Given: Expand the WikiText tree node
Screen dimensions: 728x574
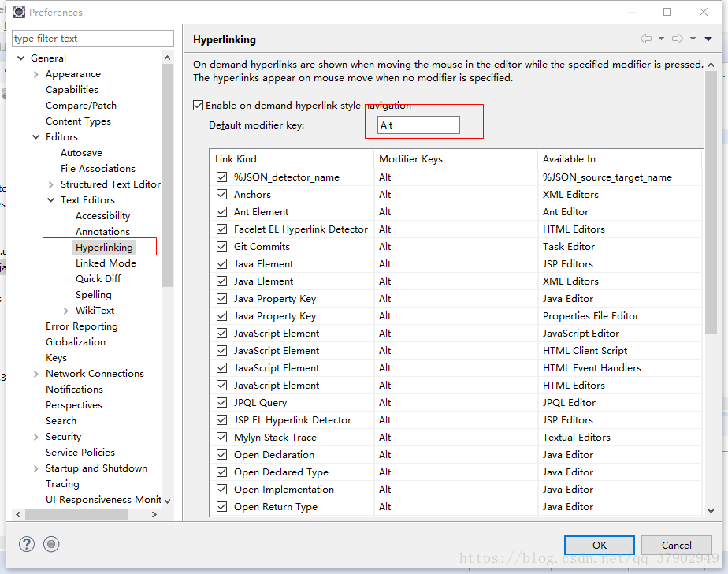Looking at the screenshot, I should [65, 311].
